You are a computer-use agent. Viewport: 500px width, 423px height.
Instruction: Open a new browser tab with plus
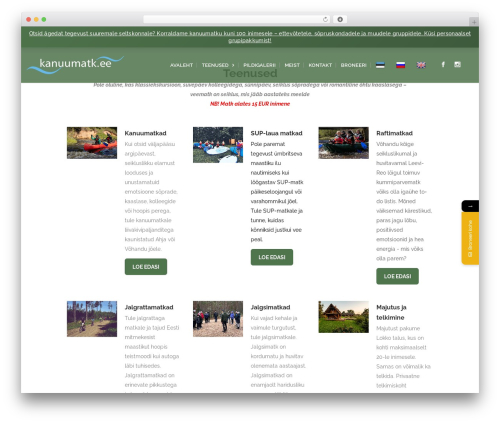pos(474,22)
